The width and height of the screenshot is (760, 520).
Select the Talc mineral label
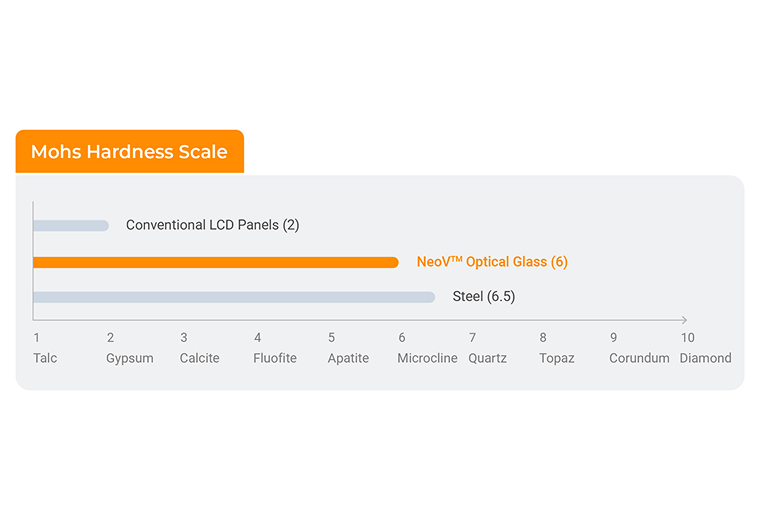(46, 358)
